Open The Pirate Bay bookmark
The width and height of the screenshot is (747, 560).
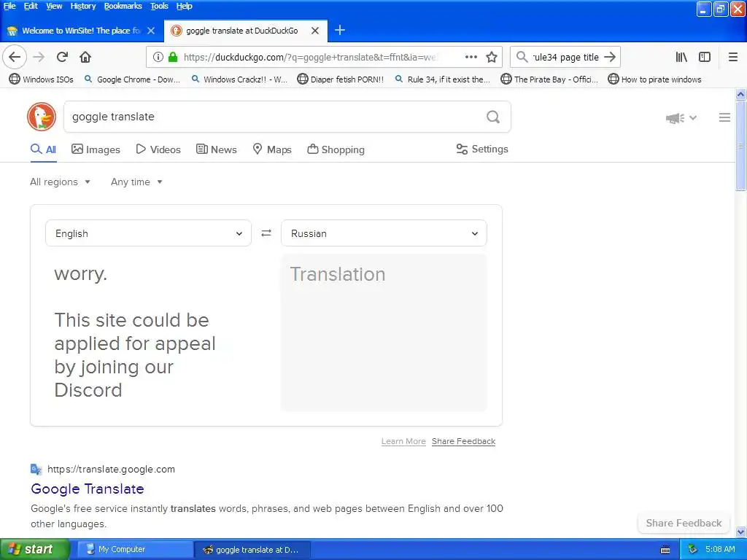pyautogui.click(x=549, y=79)
